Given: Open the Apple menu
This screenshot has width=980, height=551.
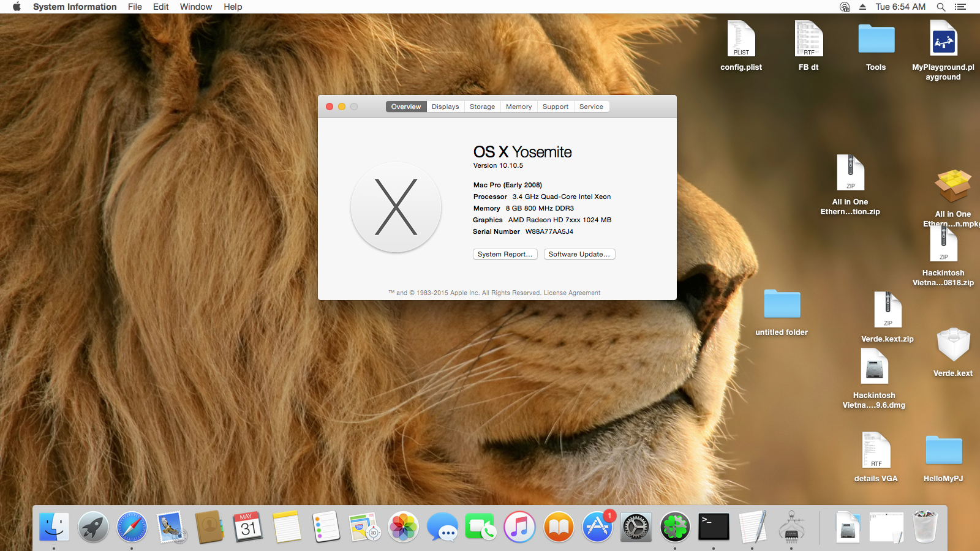Looking at the screenshot, I should [x=17, y=7].
